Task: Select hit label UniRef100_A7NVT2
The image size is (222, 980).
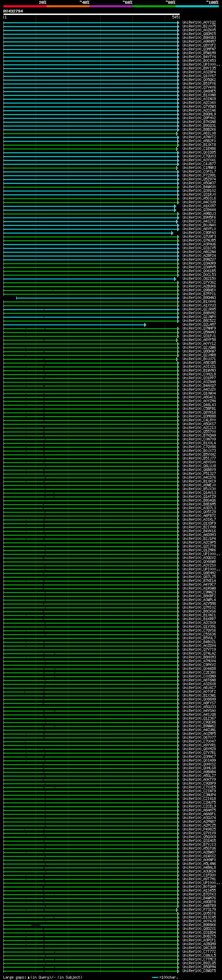Action: point(199,137)
